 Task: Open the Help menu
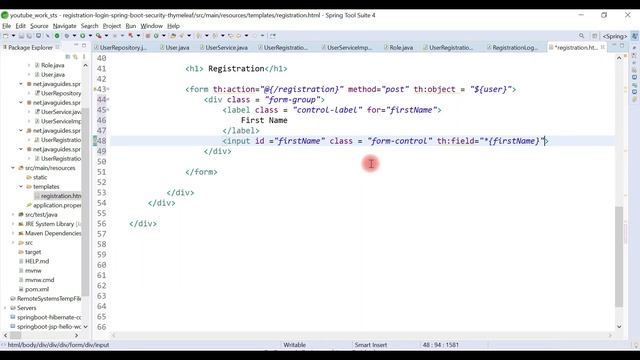click(x=173, y=26)
